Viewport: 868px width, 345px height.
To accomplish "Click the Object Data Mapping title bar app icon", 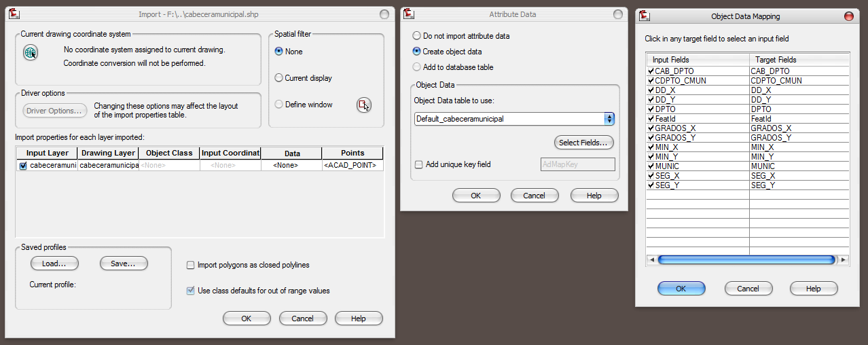I will coord(646,16).
